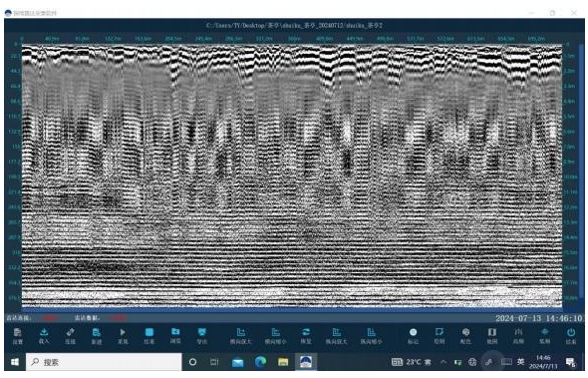Click the power icon at toolbar end

tap(571, 336)
